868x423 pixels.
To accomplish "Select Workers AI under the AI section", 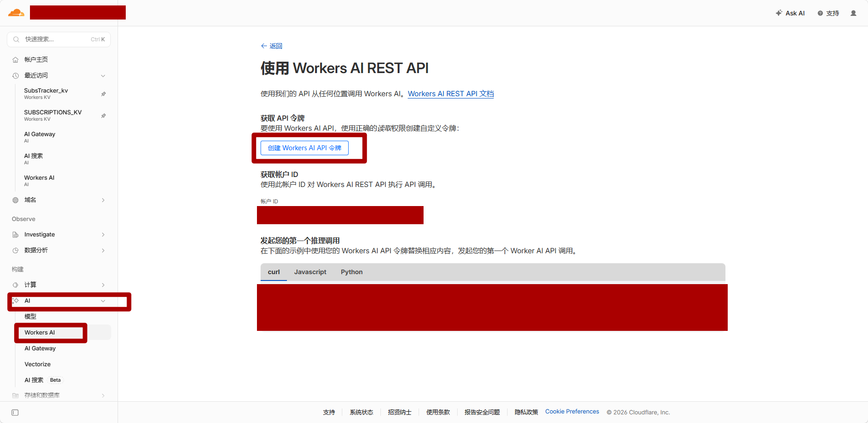I will pyautogui.click(x=39, y=332).
